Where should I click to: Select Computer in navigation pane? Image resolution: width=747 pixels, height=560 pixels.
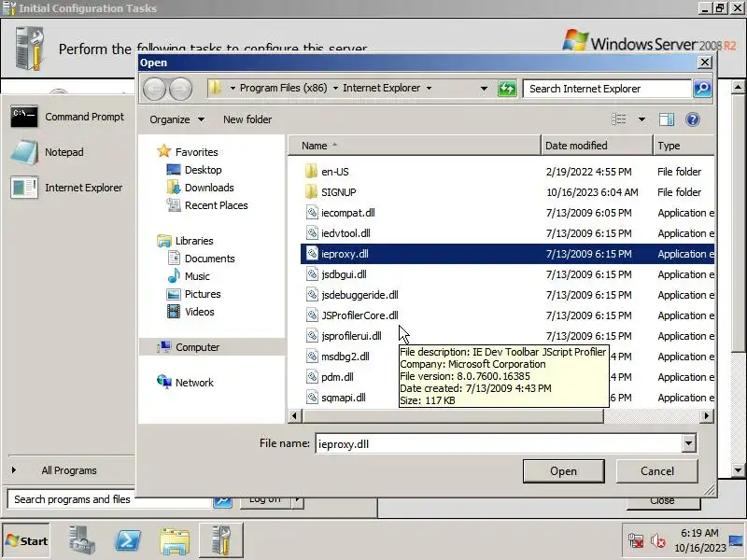[197, 347]
